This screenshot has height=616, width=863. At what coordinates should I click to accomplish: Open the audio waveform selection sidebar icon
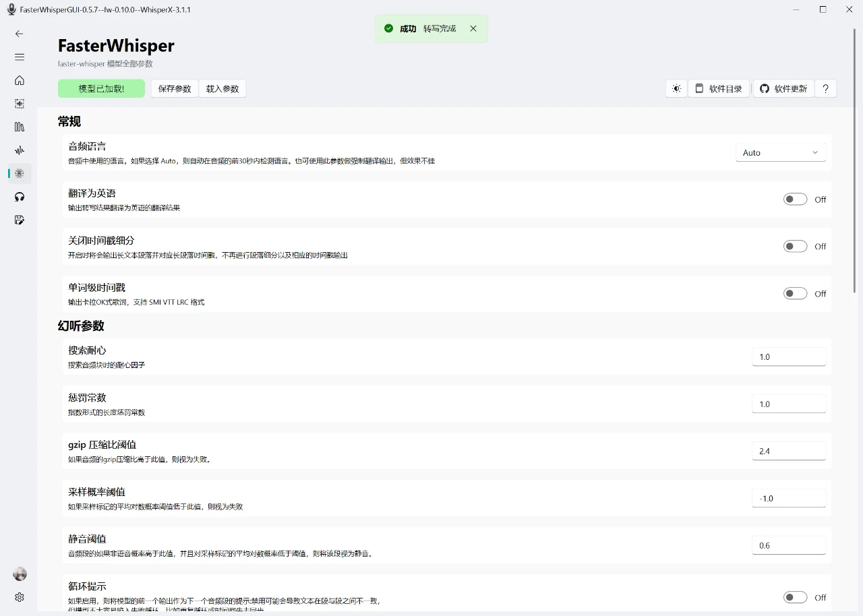(x=19, y=104)
